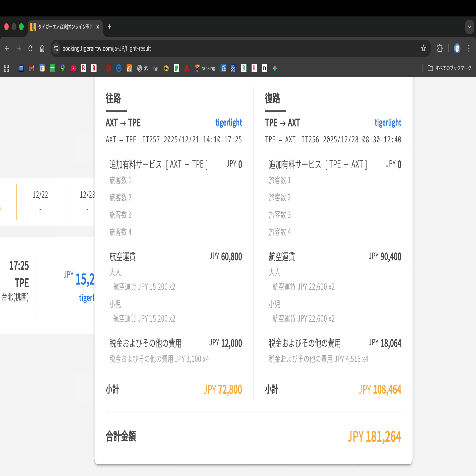Click the IT256 flight detail line
The height and width of the screenshot is (476, 476).
[x=333, y=140]
